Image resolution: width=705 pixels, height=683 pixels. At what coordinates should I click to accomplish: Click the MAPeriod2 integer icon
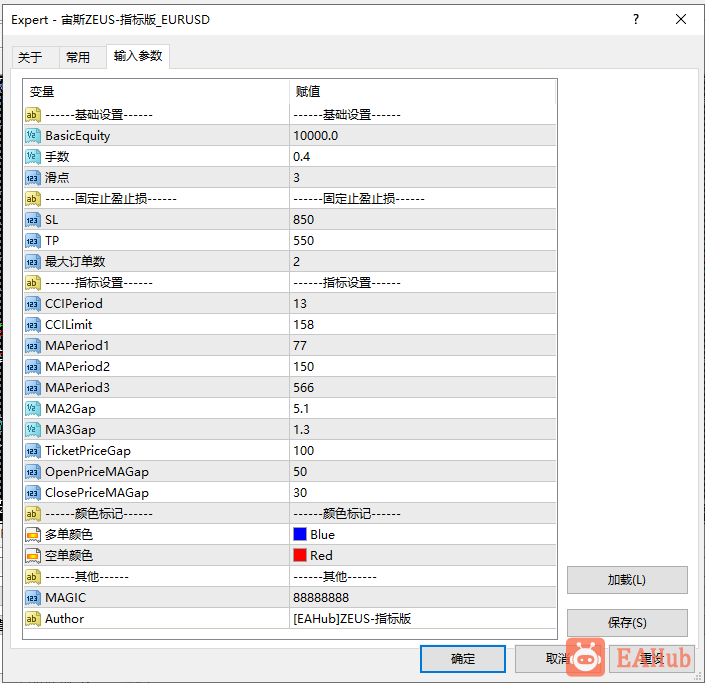click(x=33, y=367)
